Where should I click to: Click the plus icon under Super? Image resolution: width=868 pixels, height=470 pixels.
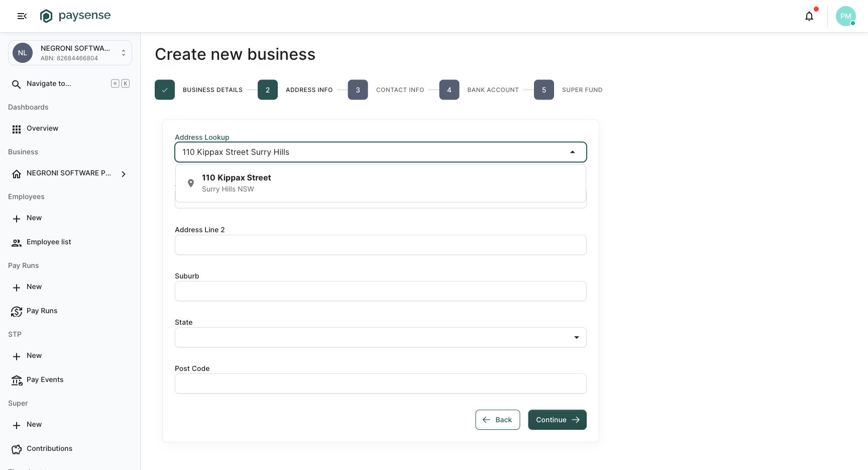tap(17, 425)
